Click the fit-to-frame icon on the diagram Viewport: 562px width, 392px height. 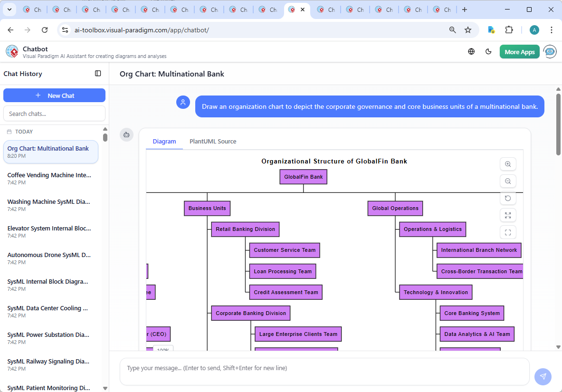[x=508, y=232]
